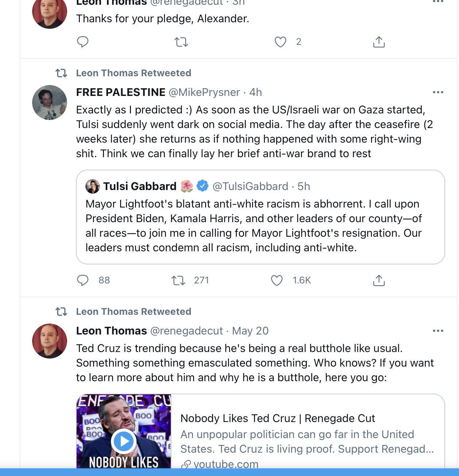
Task: Open the quoted Tulsi Gabbard tweet
Action: 260,217
